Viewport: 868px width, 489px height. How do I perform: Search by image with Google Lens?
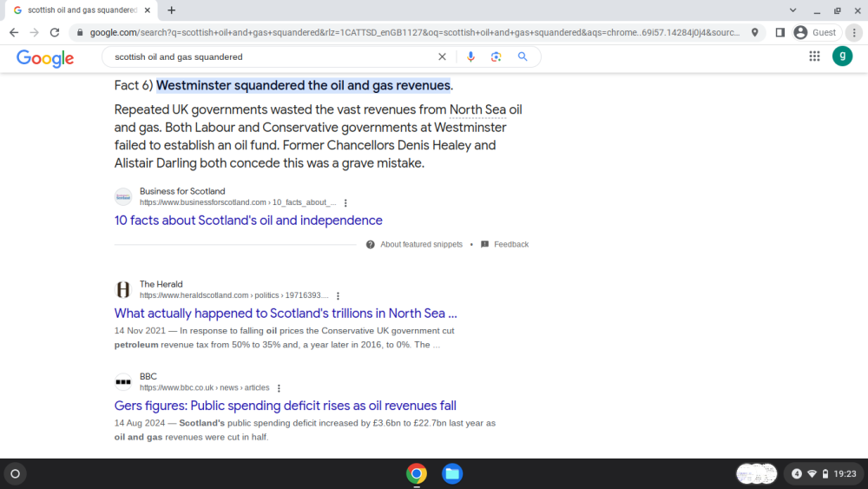point(496,56)
